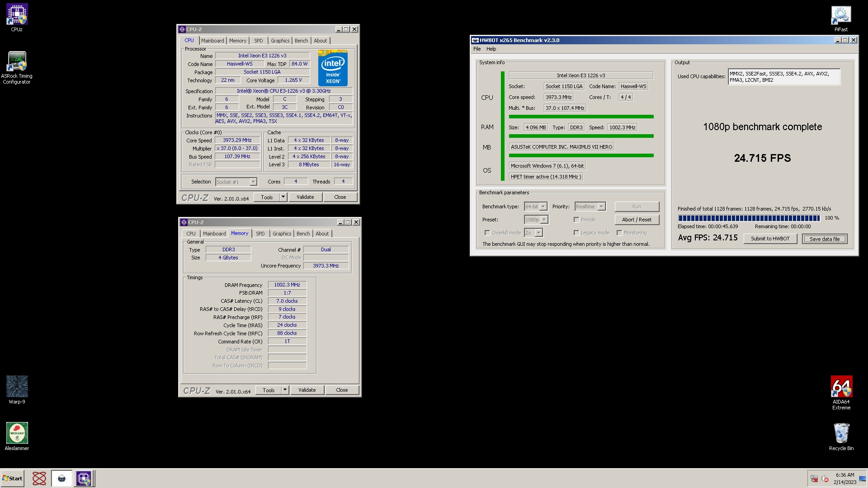
Task: Open the CPUz desktop shortcut
Action: click(x=17, y=18)
